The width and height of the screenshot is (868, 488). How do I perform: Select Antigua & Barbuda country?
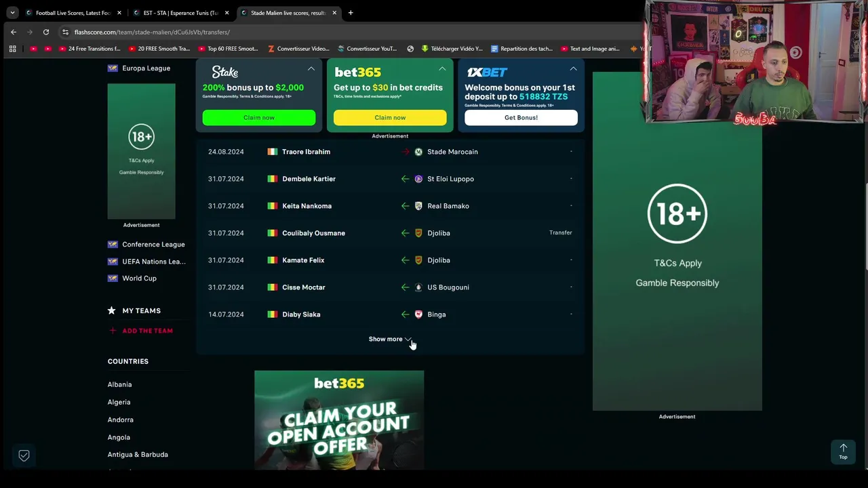click(138, 455)
